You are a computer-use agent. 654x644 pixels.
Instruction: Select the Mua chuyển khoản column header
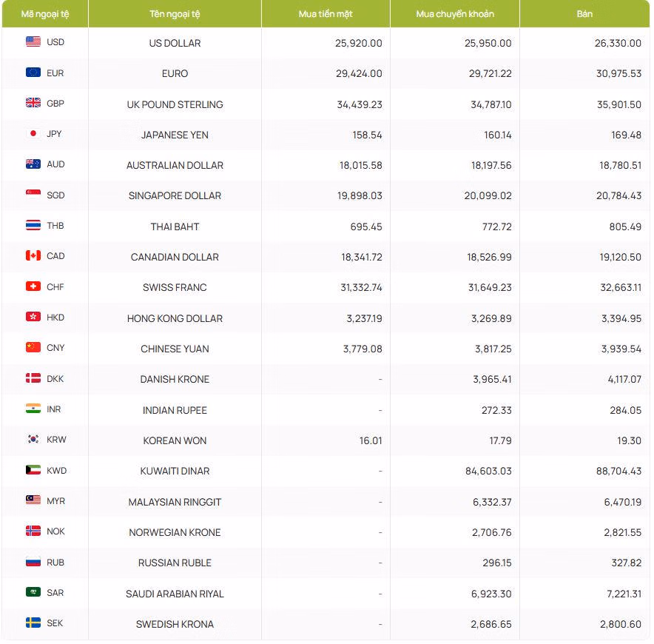click(x=455, y=14)
